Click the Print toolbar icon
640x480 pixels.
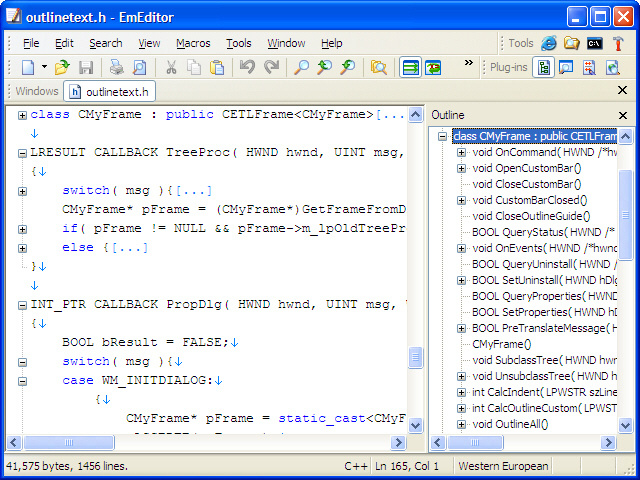pos(116,68)
